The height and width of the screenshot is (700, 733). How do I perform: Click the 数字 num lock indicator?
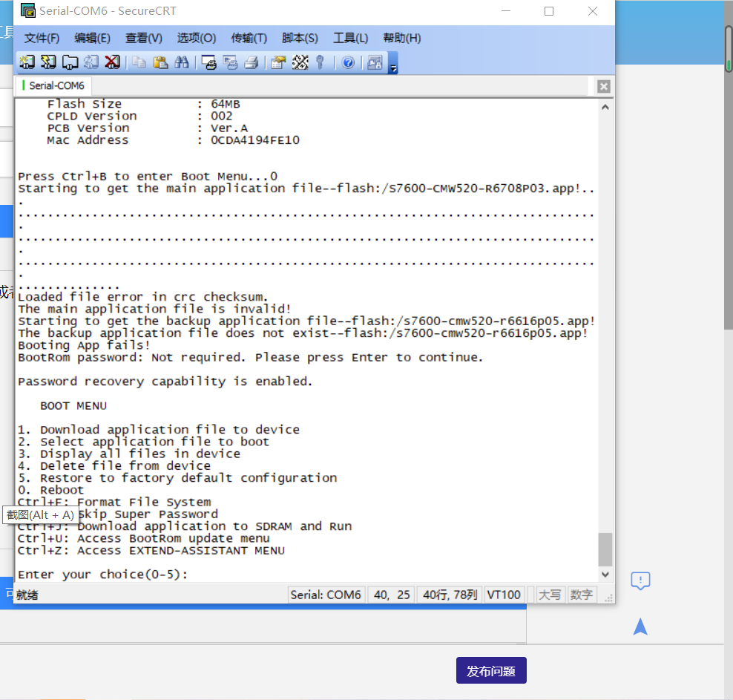coord(581,595)
